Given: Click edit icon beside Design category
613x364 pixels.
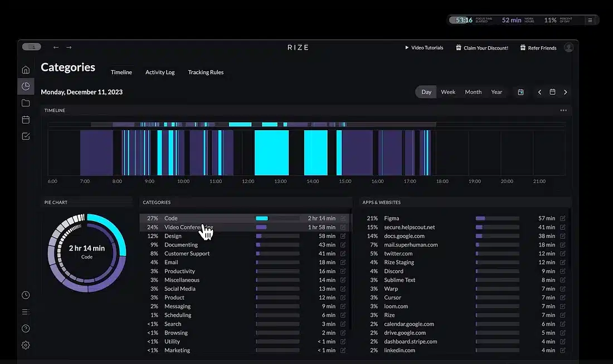Looking at the screenshot, I should coord(343,236).
